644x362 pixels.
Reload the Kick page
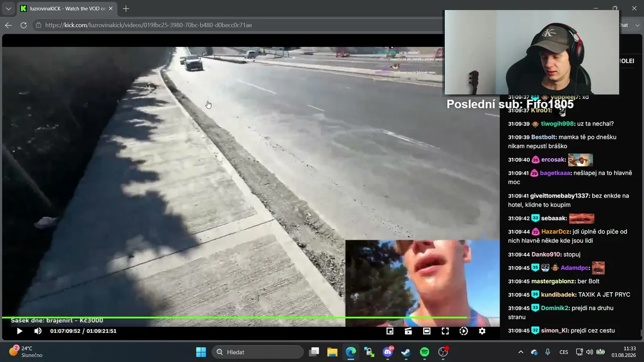pos(24,25)
